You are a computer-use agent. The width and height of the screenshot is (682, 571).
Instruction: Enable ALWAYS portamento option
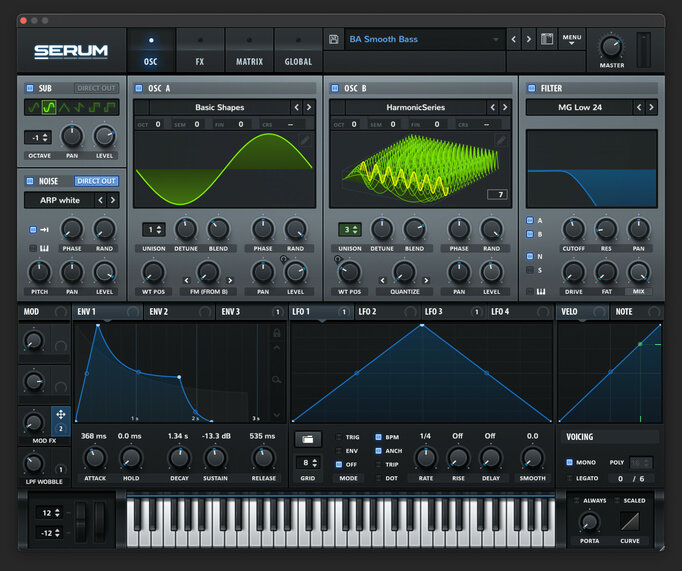(x=576, y=501)
